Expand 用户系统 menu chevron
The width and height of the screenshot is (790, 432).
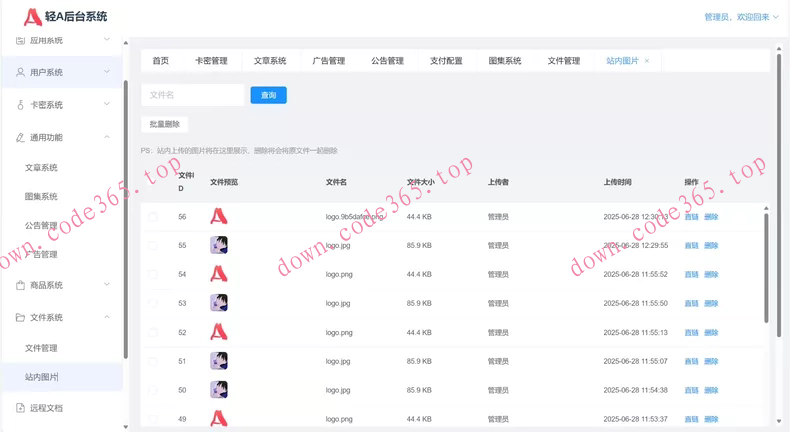click(x=107, y=72)
